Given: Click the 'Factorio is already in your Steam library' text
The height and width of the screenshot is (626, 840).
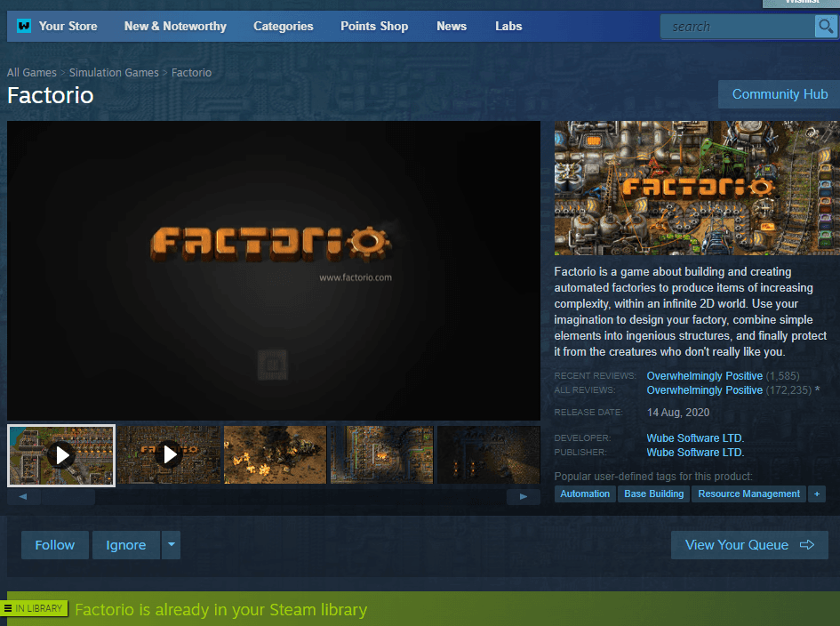Looking at the screenshot, I should point(220,610).
